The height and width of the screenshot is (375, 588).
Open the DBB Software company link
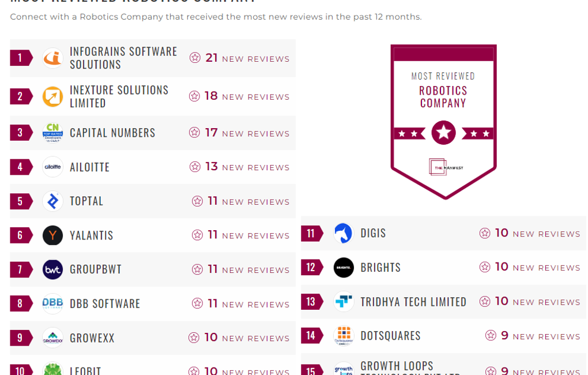pos(105,304)
